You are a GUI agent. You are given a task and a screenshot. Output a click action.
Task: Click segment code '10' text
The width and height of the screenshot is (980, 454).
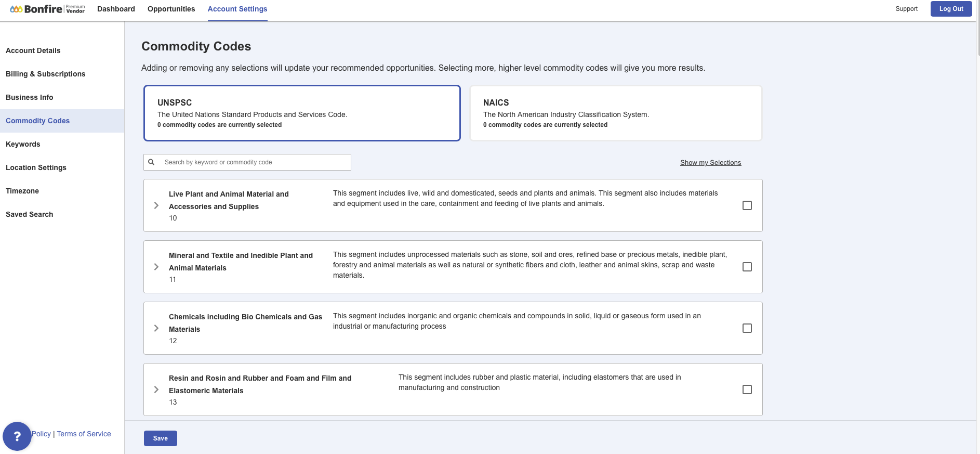tap(173, 218)
